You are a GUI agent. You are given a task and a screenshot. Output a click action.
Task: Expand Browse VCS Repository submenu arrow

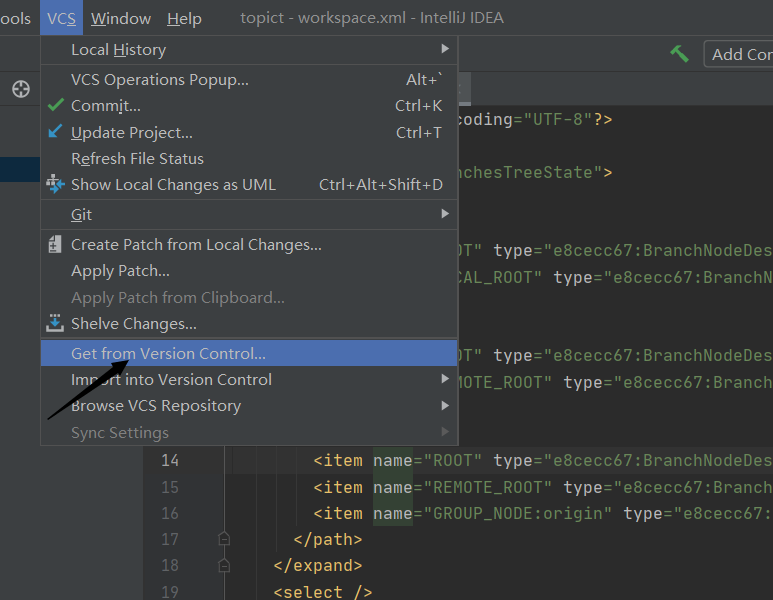pos(445,405)
